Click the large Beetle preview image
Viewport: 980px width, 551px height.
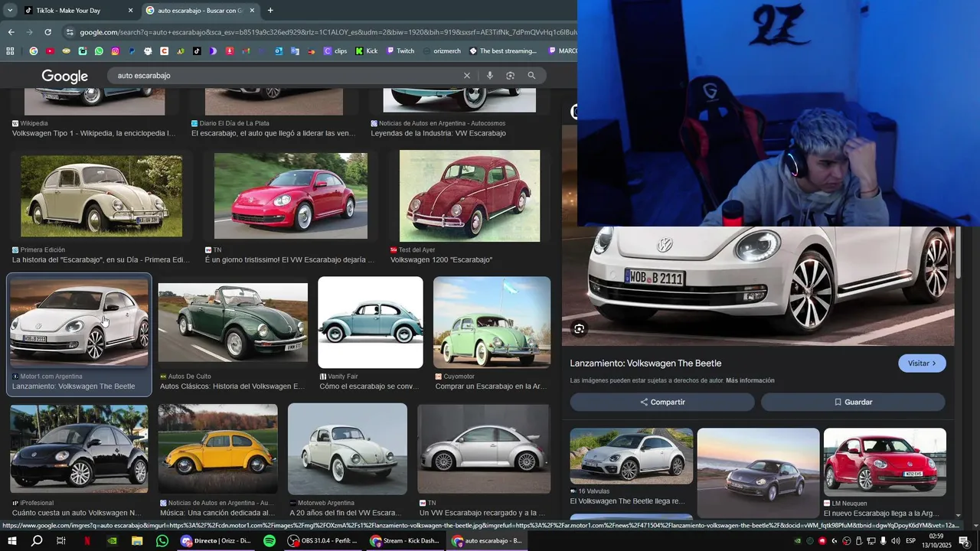tap(758, 285)
